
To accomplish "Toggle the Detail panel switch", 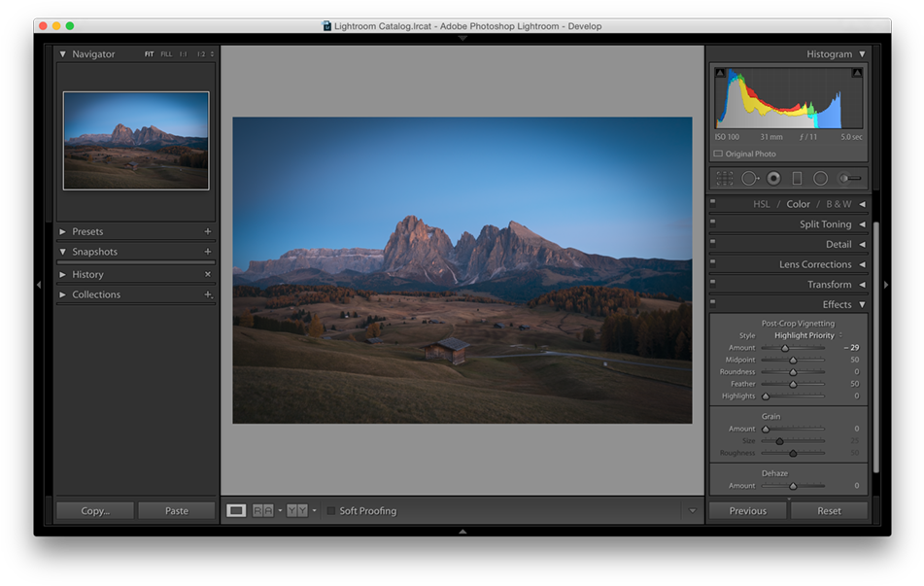I will point(713,242).
